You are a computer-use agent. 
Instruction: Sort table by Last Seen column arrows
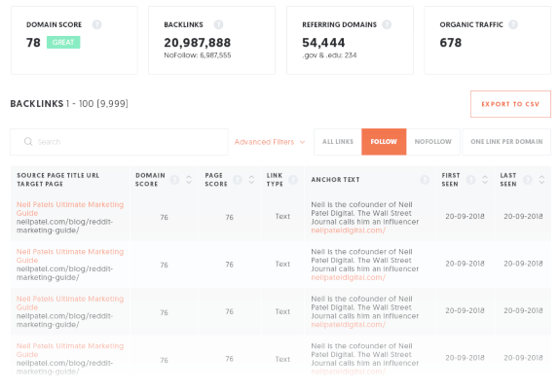coord(541,180)
